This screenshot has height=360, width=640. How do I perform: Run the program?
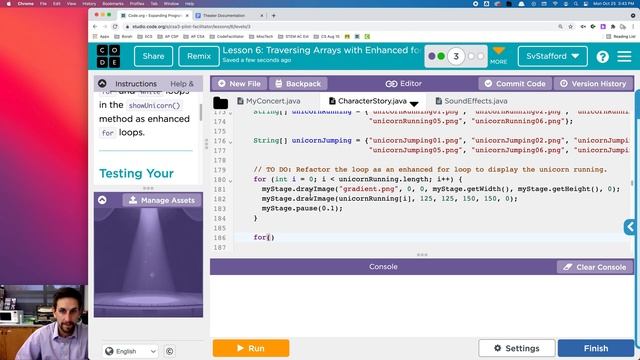click(251, 348)
